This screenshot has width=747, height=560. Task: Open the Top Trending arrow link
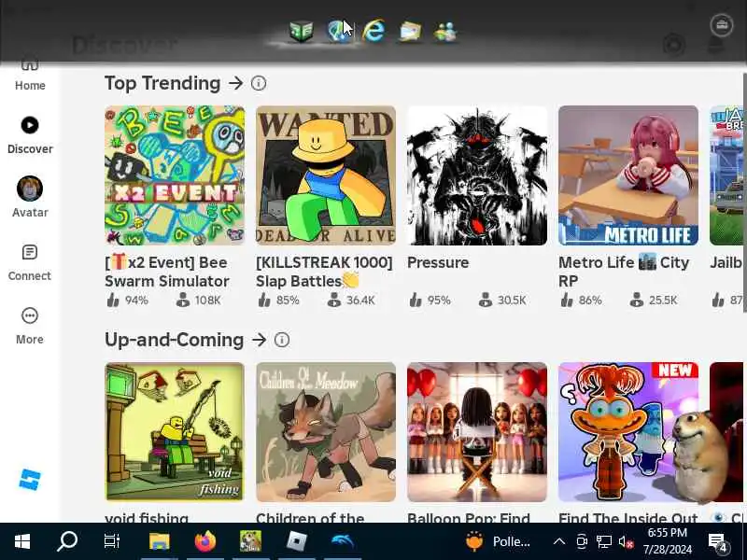tap(236, 83)
